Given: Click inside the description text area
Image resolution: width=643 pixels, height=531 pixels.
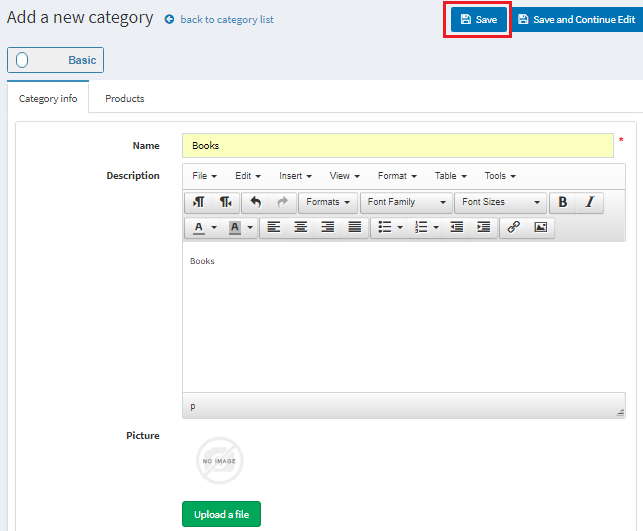Looking at the screenshot, I should coord(404,317).
